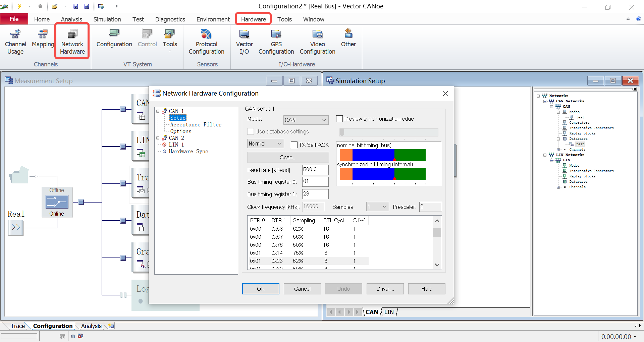This screenshot has width=644, height=342.
Task: Open Other I/O-Hardware options
Action: point(348,38)
